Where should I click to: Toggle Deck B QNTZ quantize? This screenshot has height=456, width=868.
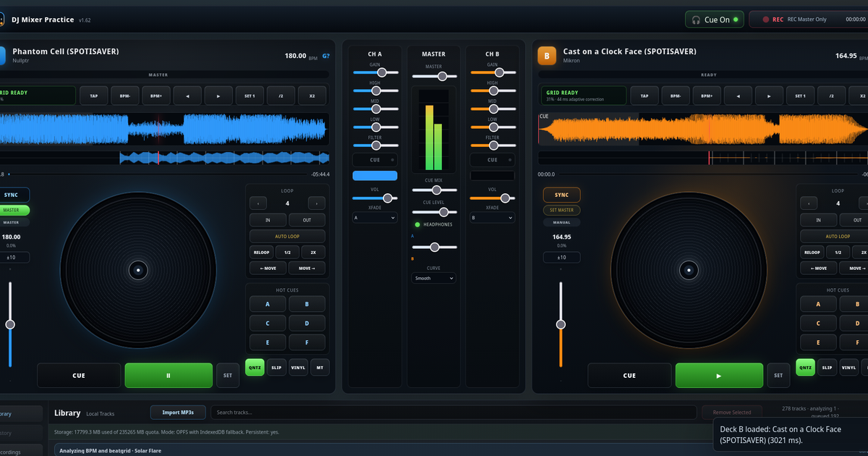click(x=805, y=367)
